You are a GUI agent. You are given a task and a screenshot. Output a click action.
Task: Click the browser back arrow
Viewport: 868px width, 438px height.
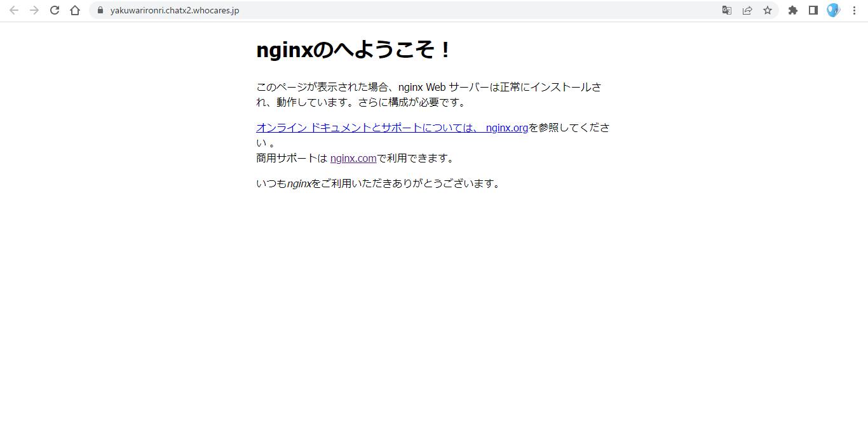point(14,10)
